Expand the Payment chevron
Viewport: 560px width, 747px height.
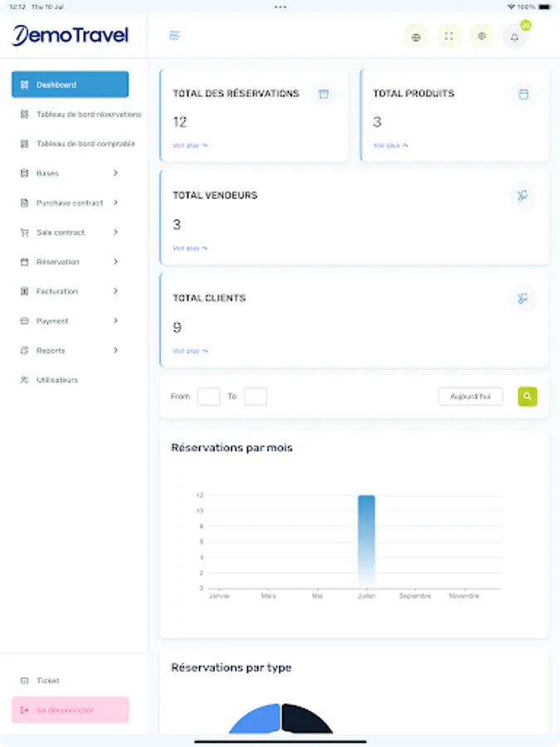(115, 320)
